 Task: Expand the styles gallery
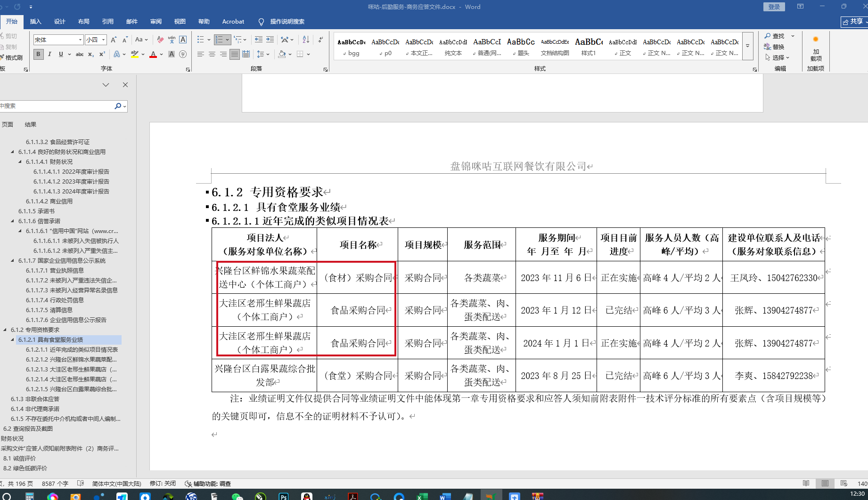747,46
